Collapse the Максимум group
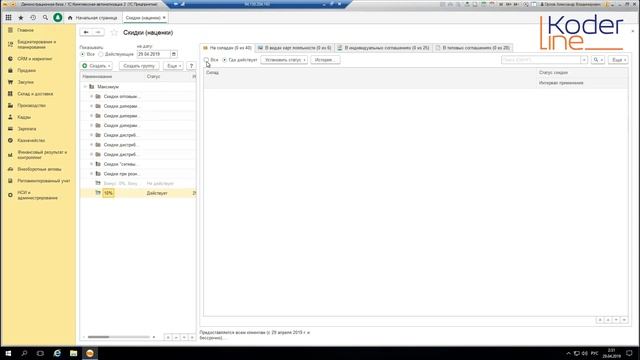640x360 pixels. click(85, 87)
